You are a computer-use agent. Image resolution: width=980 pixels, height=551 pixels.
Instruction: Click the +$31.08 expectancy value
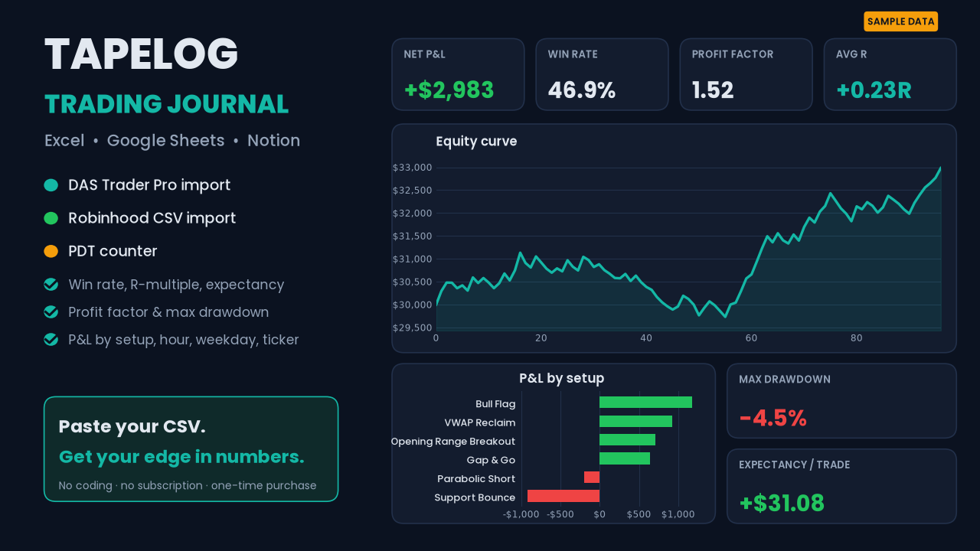click(782, 504)
